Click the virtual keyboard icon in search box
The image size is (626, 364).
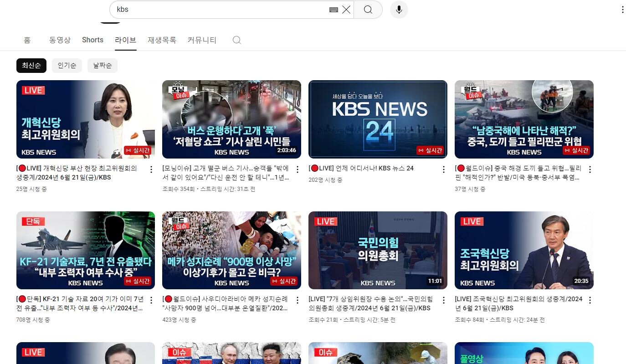click(334, 10)
